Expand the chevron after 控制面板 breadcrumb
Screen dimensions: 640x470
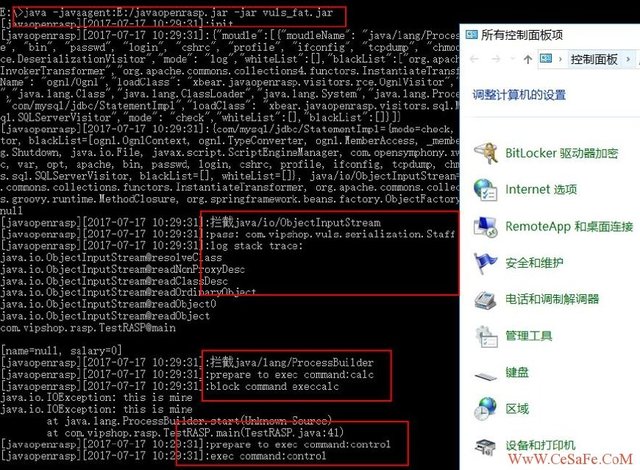(x=628, y=60)
